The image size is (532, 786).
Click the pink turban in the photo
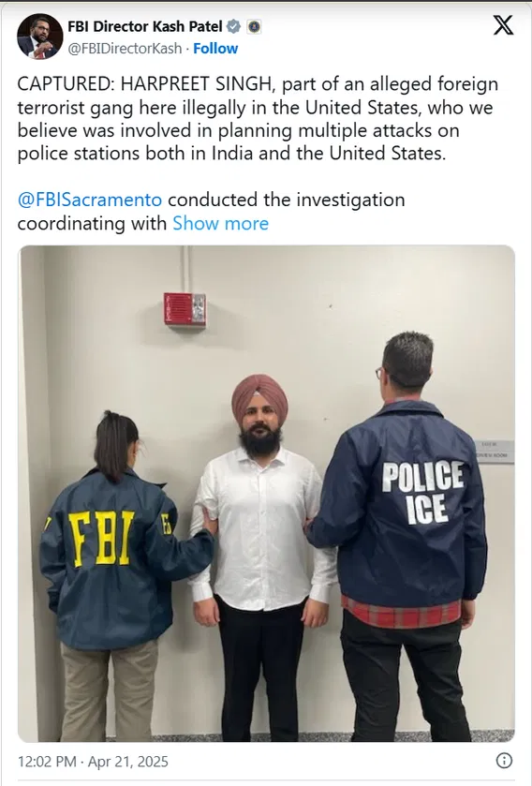point(259,396)
